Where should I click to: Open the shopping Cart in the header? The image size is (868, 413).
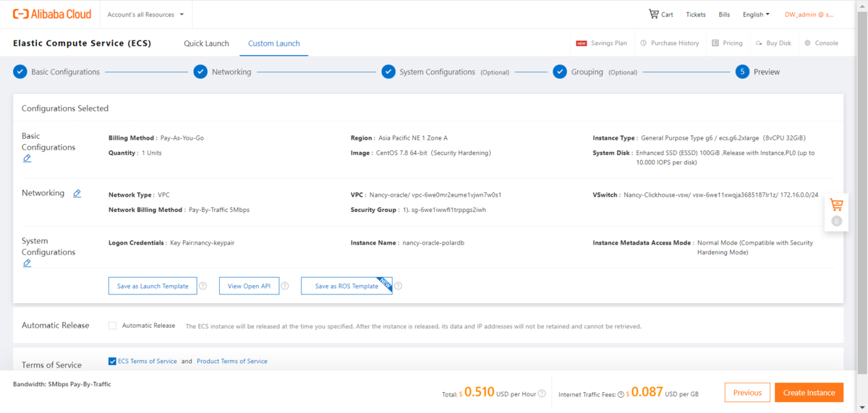click(660, 14)
